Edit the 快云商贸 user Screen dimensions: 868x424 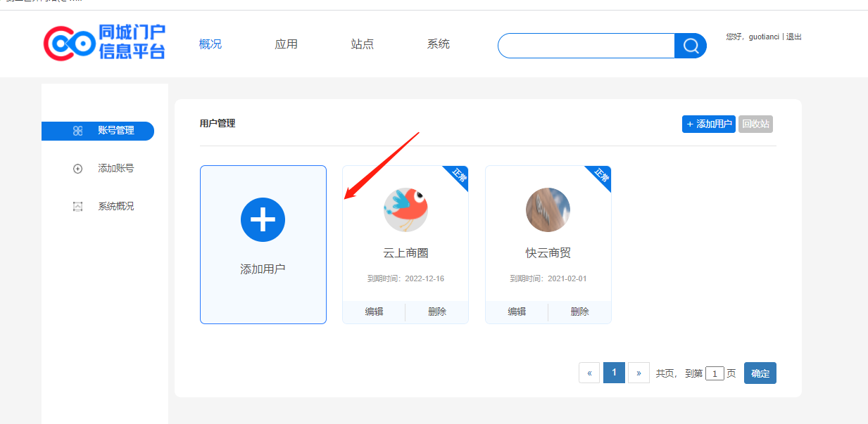(517, 311)
